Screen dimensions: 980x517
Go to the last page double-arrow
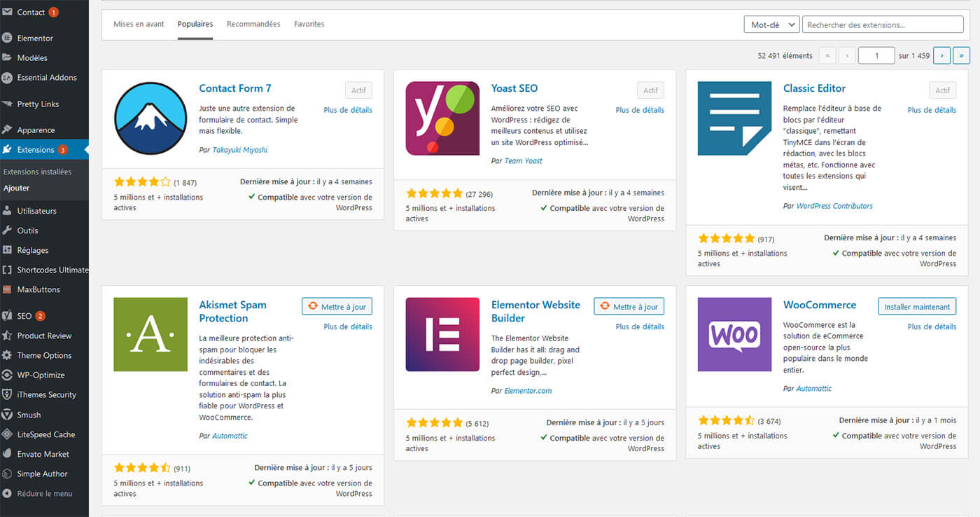[x=962, y=55]
